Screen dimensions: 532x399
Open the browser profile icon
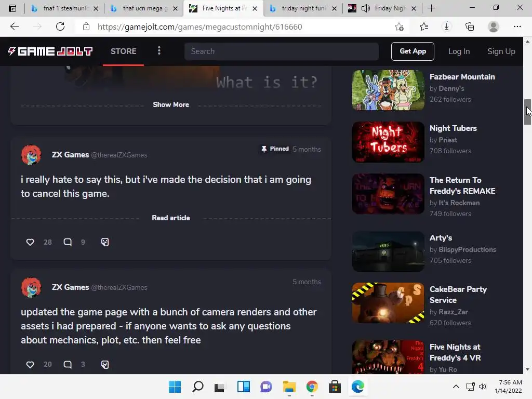pyautogui.click(x=494, y=26)
